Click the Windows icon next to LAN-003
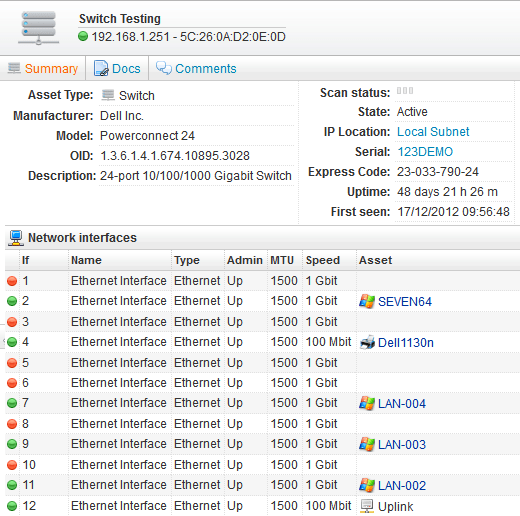The image size is (520, 516). click(367, 444)
